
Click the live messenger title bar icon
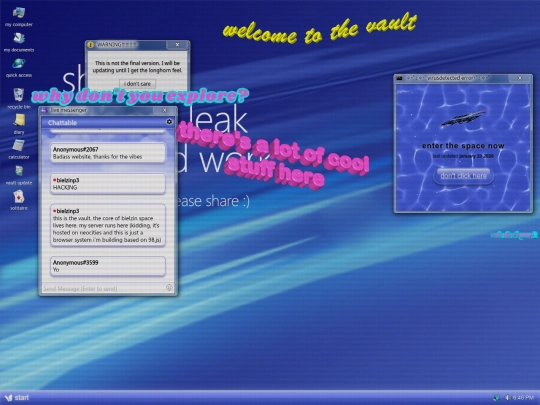click(44, 110)
